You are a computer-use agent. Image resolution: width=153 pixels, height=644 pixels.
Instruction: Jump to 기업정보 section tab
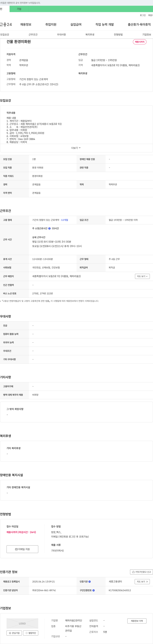147,35
